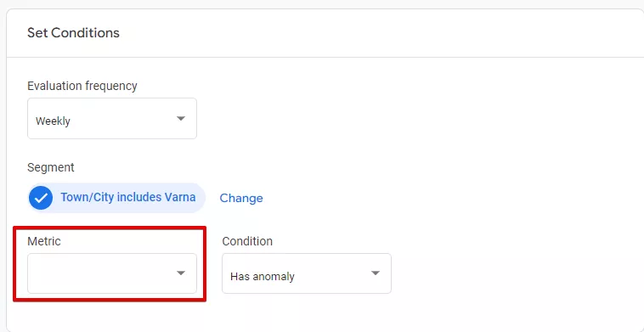Click the 'Set Conditions' card heading

pos(74,33)
